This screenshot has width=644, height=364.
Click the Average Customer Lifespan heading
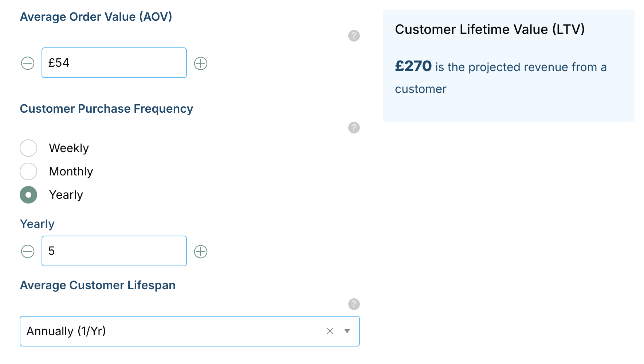coord(98,285)
